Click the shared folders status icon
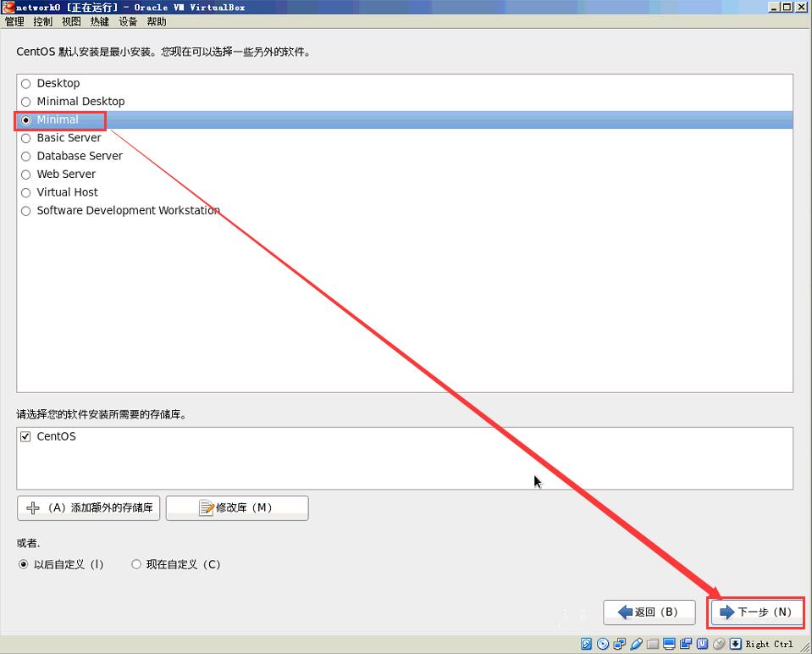Image resolution: width=812 pixels, height=654 pixels. coord(653,644)
